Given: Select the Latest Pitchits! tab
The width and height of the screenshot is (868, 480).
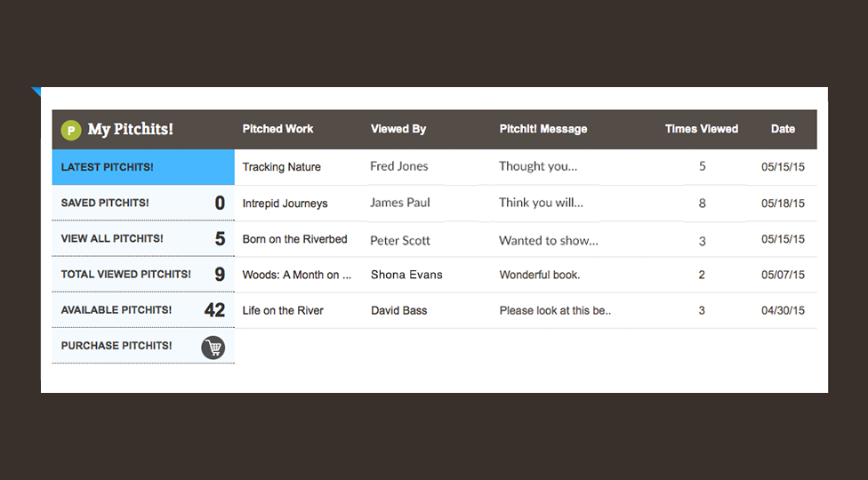Looking at the screenshot, I should [x=143, y=167].
